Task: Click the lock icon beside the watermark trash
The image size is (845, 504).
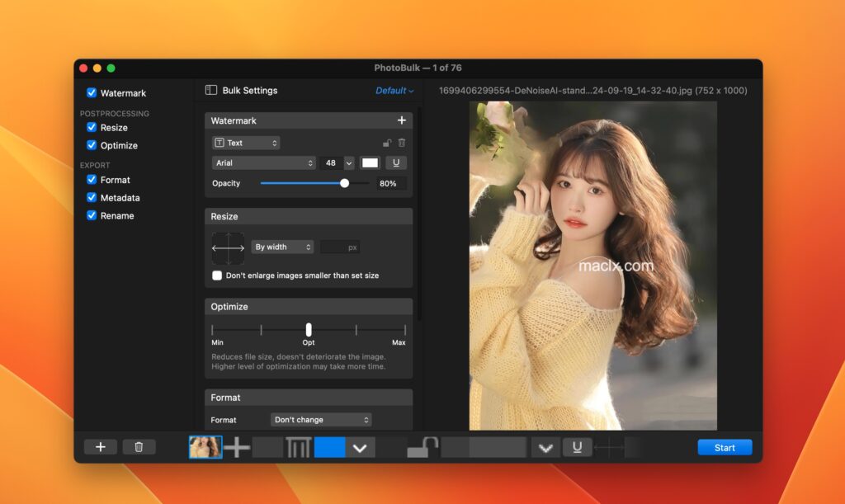Action: point(385,142)
